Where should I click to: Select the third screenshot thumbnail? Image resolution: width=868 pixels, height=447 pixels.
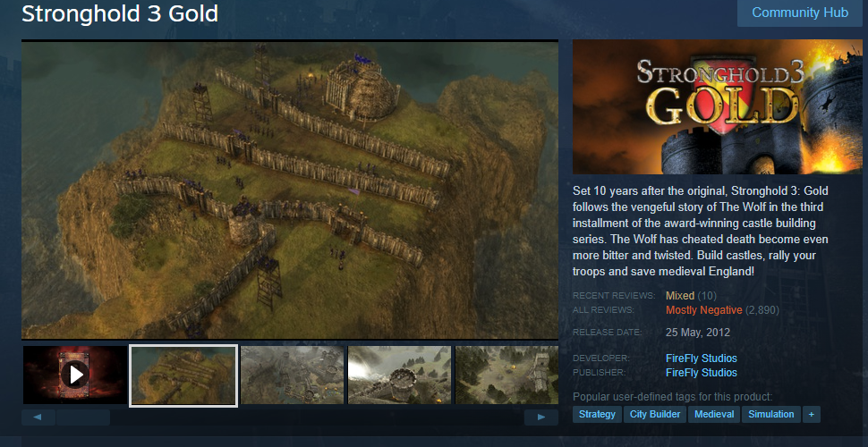(293, 375)
